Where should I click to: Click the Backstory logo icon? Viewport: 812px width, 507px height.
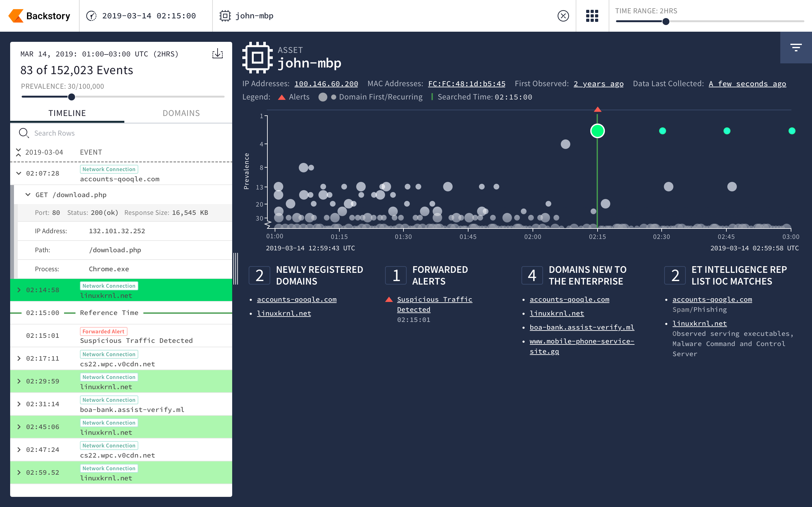pyautogui.click(x=15, y=15)
